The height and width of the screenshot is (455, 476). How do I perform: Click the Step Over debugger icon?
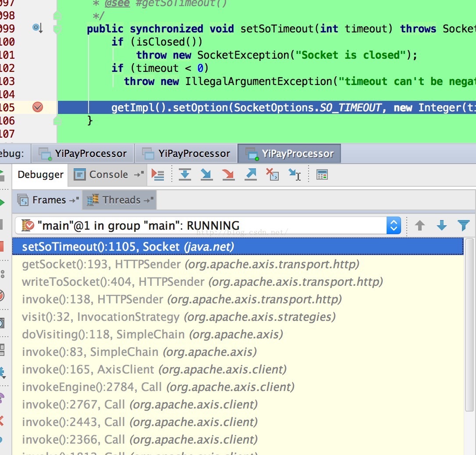click(185, 175)
